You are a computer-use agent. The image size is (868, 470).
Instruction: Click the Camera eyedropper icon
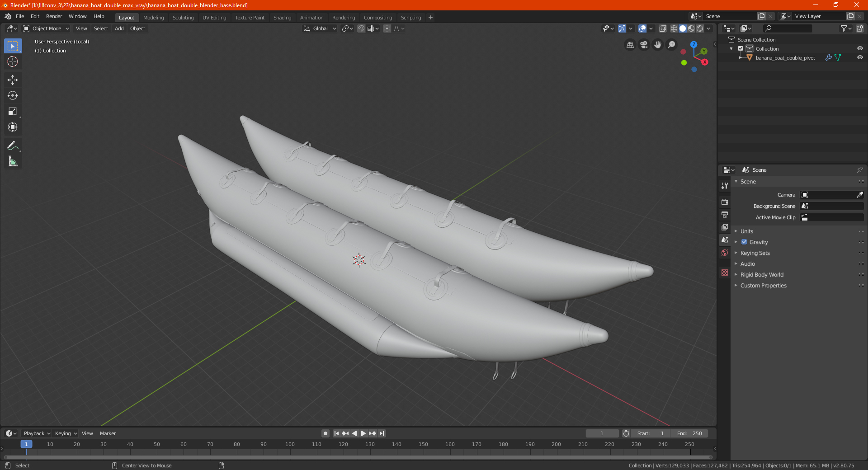point(859,195)
